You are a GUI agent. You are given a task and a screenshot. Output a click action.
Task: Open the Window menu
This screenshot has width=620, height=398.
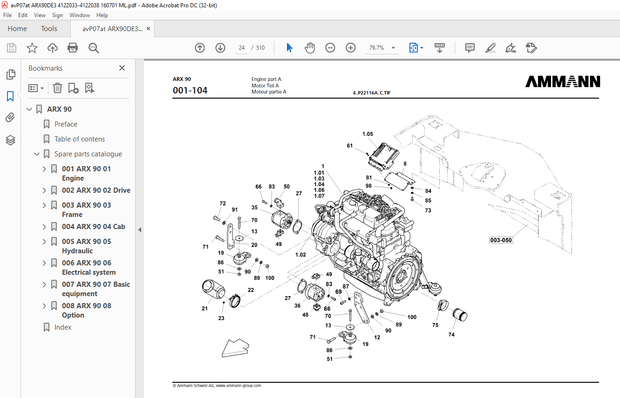79,15
